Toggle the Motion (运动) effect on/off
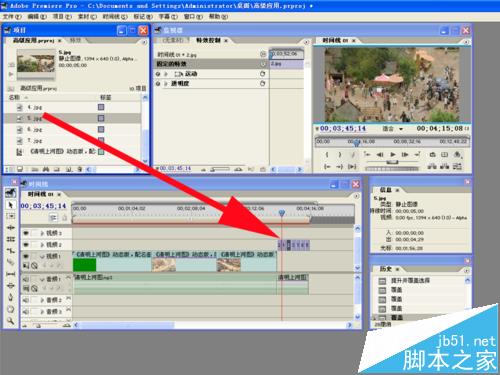Image resolution: width=500 pixels, height=375 pixels. (158, 74)
